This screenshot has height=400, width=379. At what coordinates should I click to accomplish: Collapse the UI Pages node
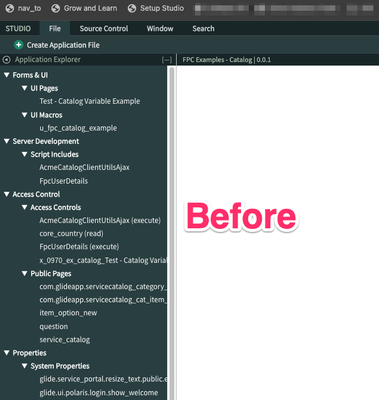(x=24, y=88)
